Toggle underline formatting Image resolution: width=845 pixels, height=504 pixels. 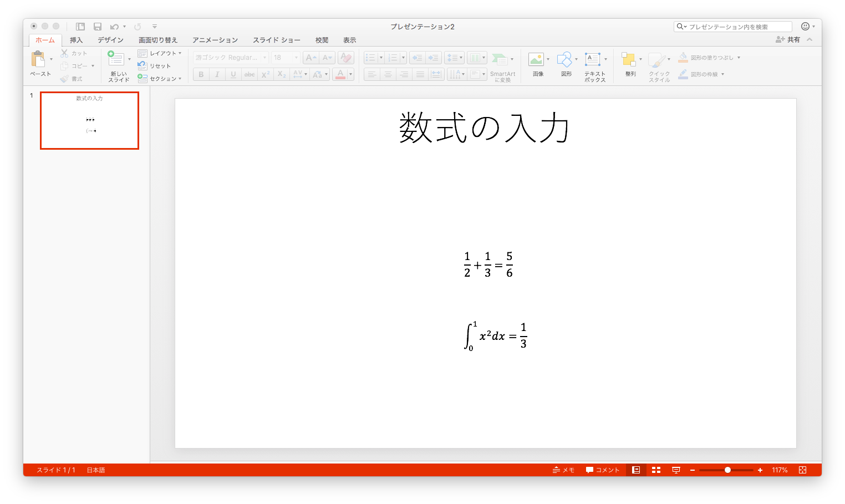coord(233,74)
